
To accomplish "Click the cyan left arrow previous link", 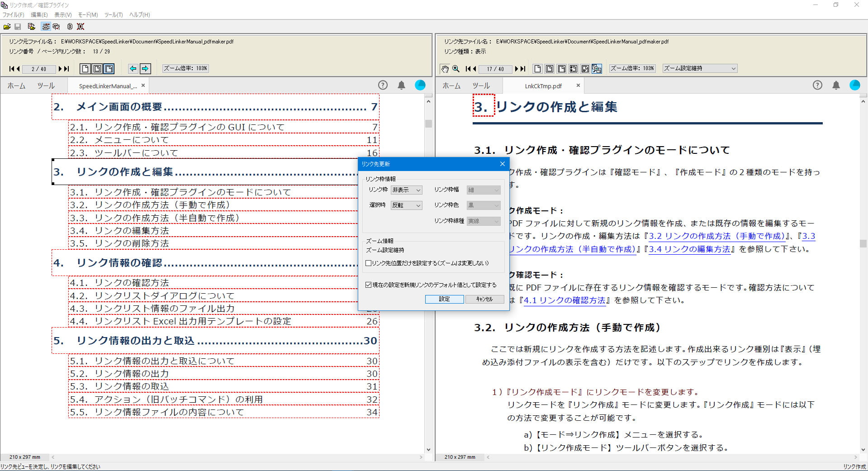I will 133,69.
